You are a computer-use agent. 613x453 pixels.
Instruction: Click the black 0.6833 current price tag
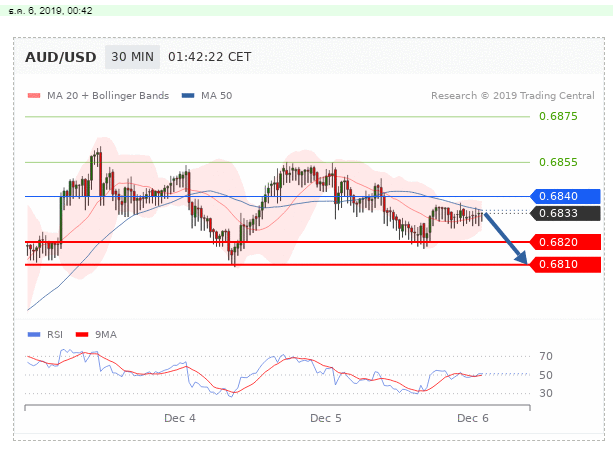[x=565, y=213]
